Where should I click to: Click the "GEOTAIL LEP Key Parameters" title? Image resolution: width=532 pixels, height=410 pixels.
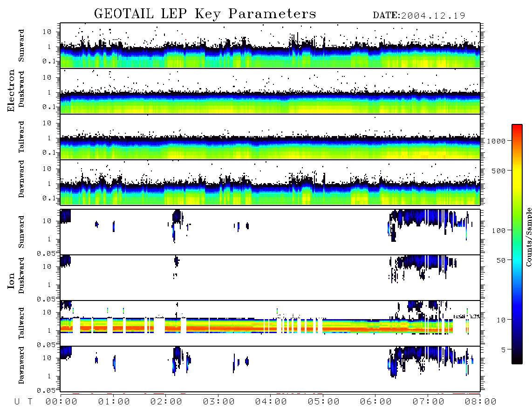[205, 14]
